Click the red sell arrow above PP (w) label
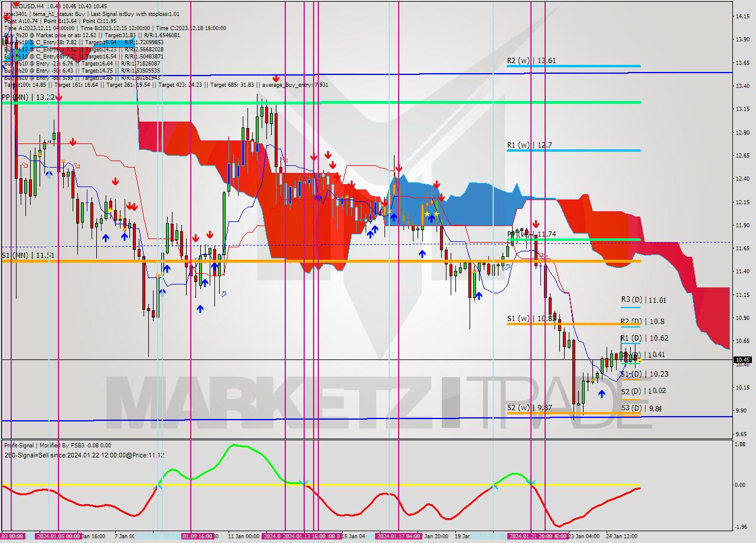 tap(536, 224)
